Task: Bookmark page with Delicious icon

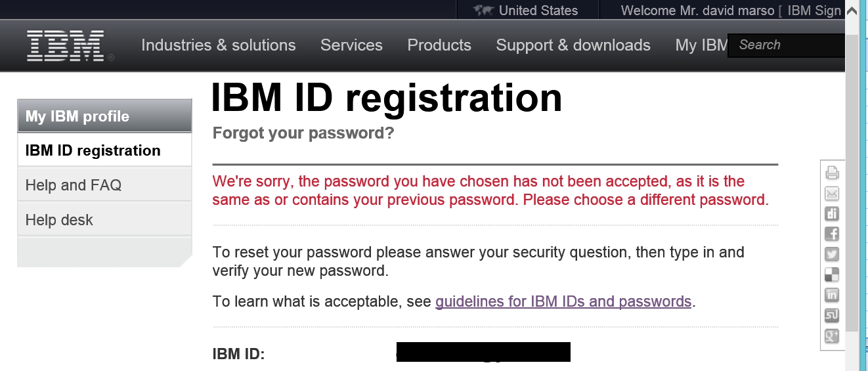Action: coord(832,274)
